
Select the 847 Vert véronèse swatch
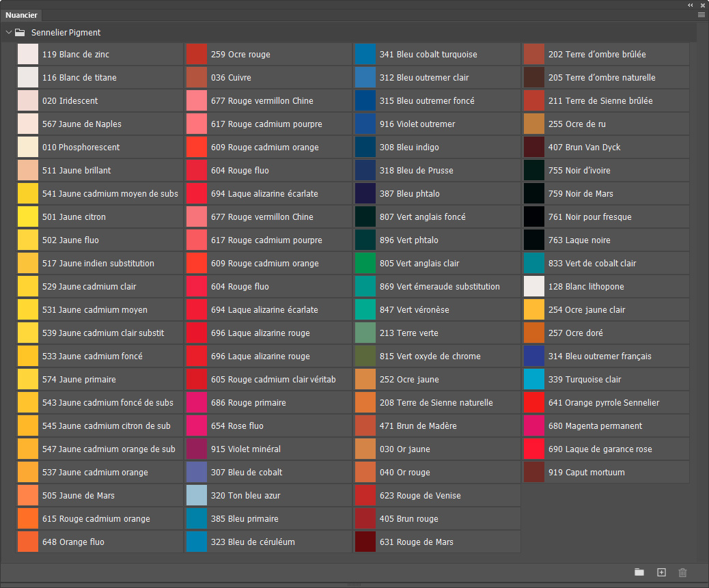pos(437,310)
